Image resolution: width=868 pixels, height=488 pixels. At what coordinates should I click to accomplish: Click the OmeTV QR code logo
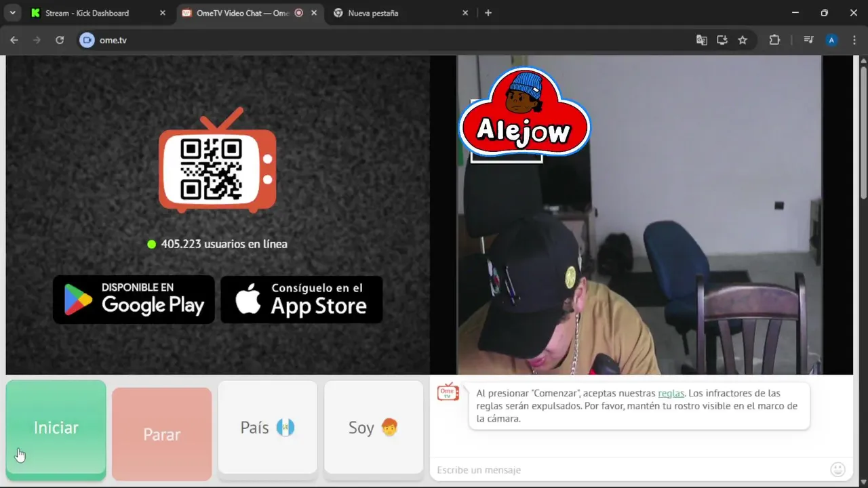click(217, 160)
